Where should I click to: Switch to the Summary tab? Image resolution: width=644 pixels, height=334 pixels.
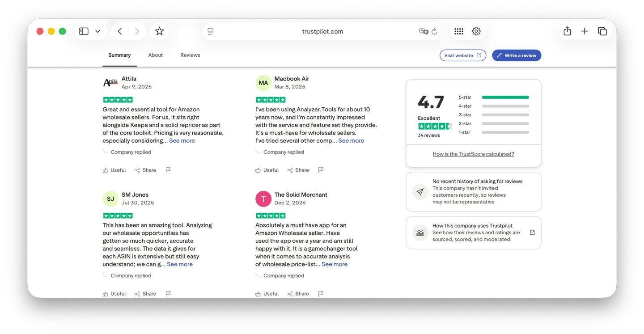click(x=119, y=55)
